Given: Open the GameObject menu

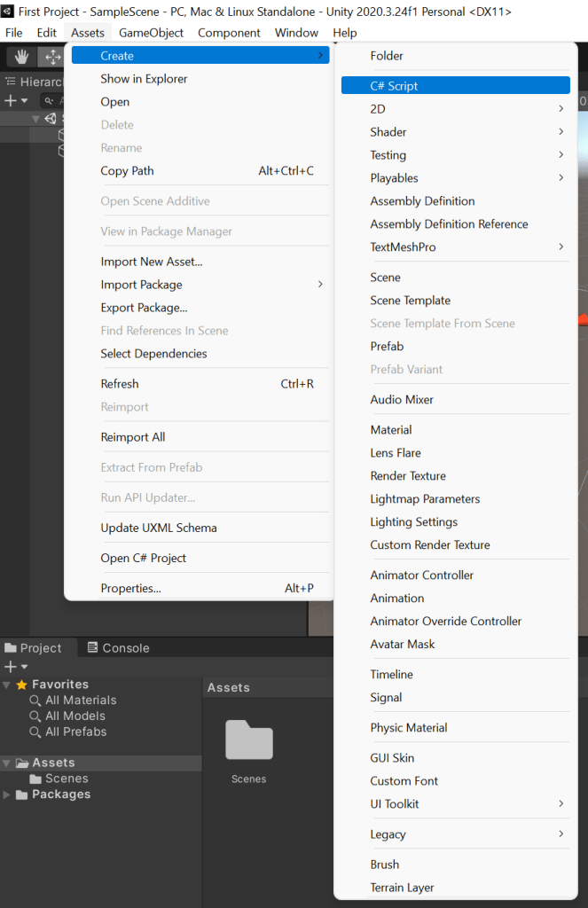Looking at the screenshot, I should (x=151, y=33).
